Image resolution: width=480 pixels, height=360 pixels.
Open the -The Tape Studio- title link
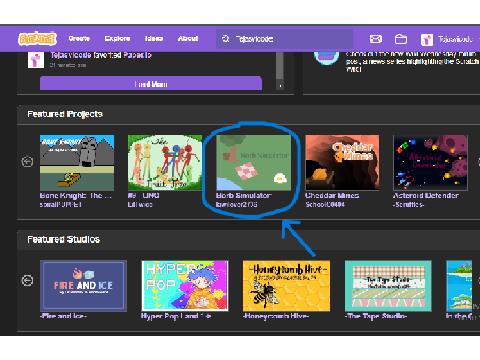click(376, 316)
